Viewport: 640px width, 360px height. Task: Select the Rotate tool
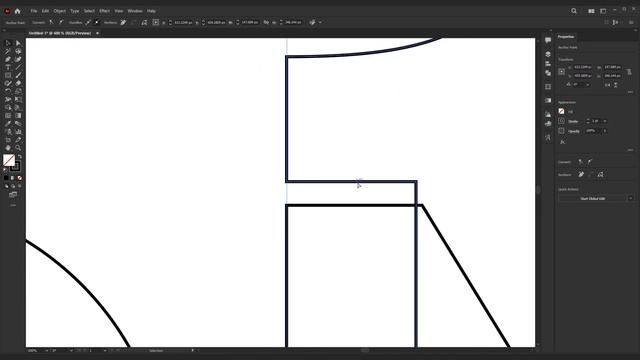pos(8,91)
